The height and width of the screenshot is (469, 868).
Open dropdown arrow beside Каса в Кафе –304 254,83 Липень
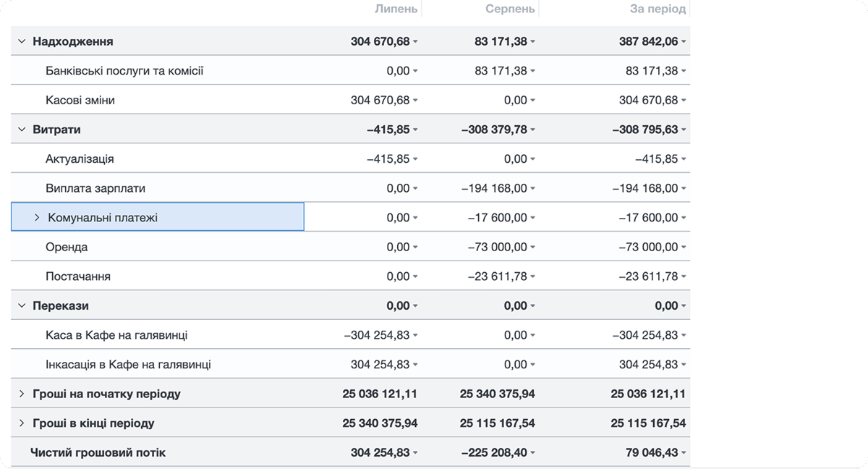coord(415,336)
